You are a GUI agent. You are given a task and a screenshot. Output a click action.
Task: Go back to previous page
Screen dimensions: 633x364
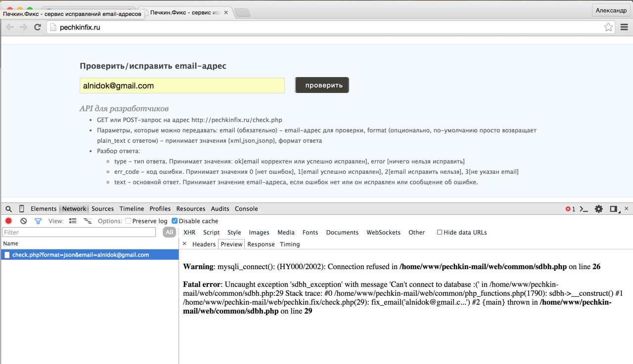click(10, 27)
